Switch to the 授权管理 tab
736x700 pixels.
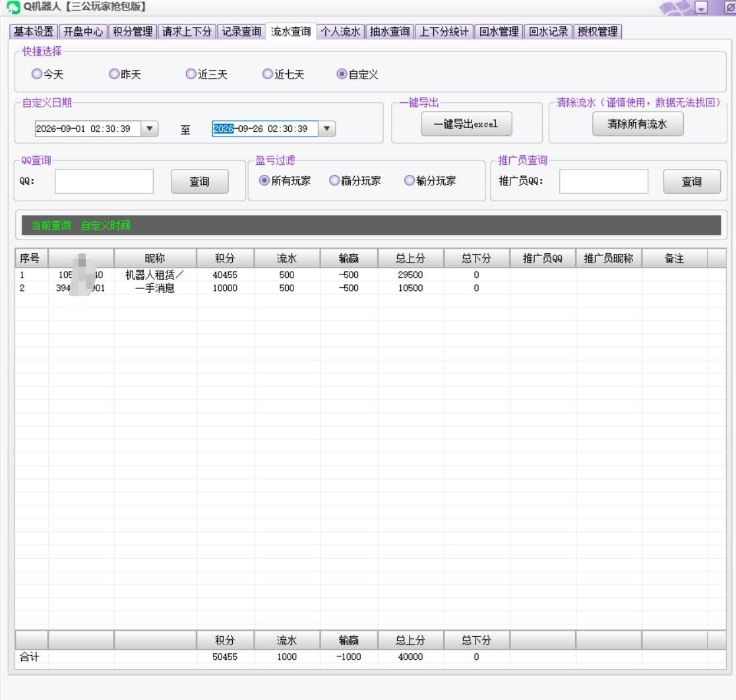(598, 32)
